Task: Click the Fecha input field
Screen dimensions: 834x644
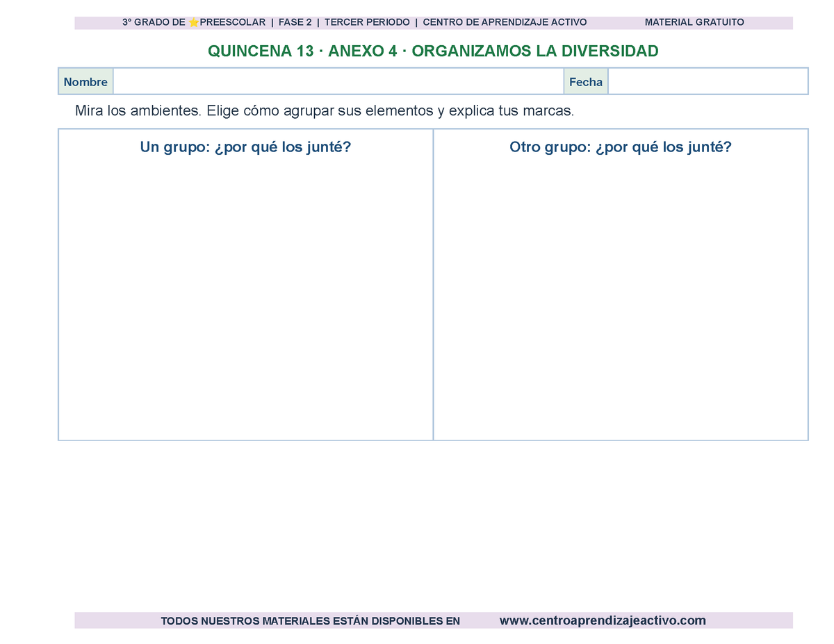Action: pos(708,81)
